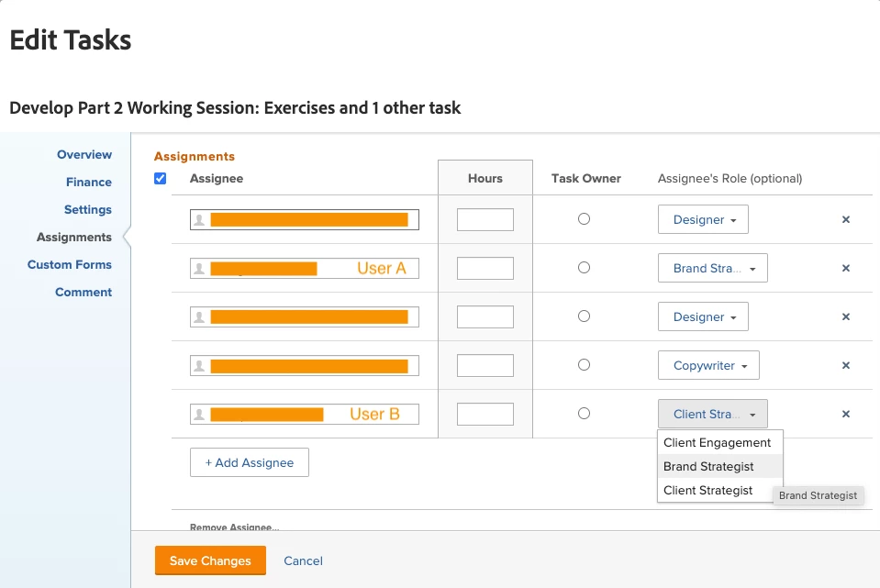Screen dimensions: 880x588
Task: Select Client Engagement in the open dropdown
Action: [717, 442]
